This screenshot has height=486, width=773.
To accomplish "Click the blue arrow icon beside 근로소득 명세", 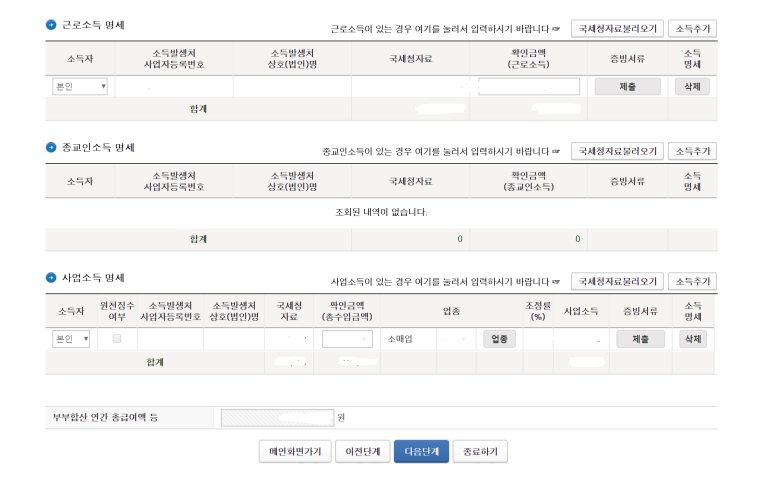I will tap(51, 25).
